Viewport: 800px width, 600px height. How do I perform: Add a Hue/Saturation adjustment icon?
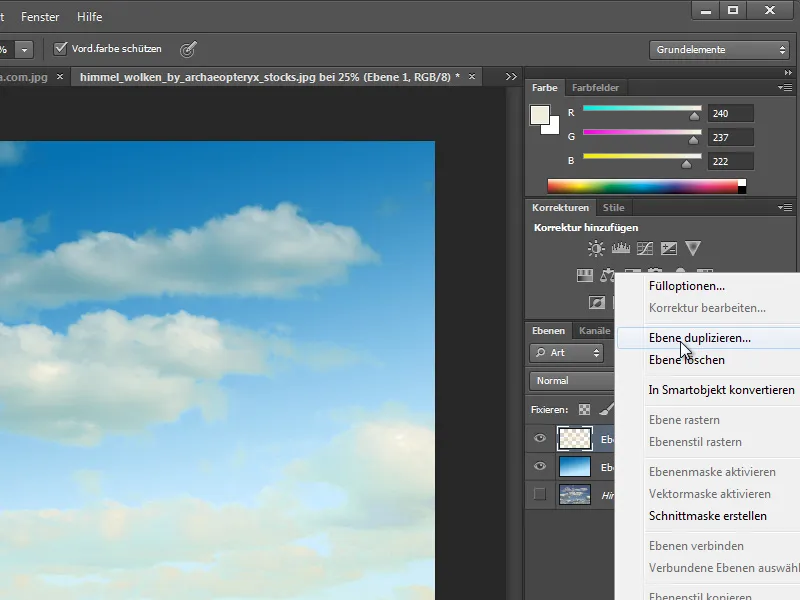[585, 276]
